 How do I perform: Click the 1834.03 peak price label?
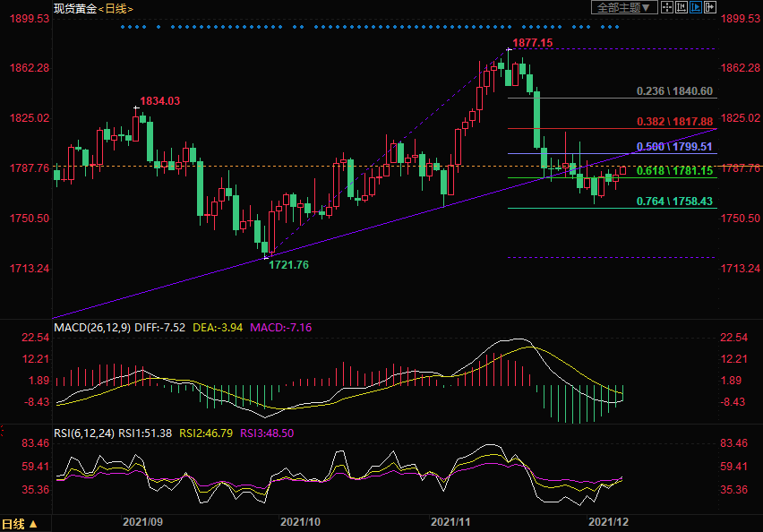point(159,101)
